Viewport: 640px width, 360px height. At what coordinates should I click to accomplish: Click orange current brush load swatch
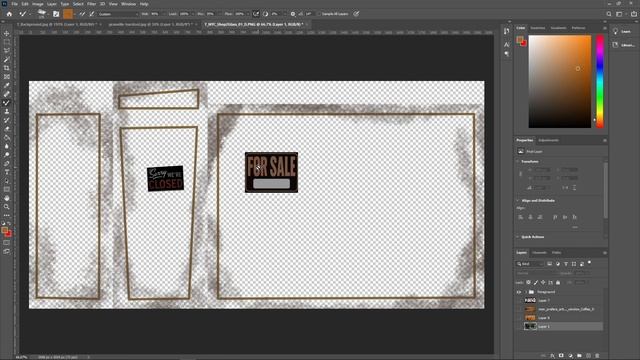[68, 14]
